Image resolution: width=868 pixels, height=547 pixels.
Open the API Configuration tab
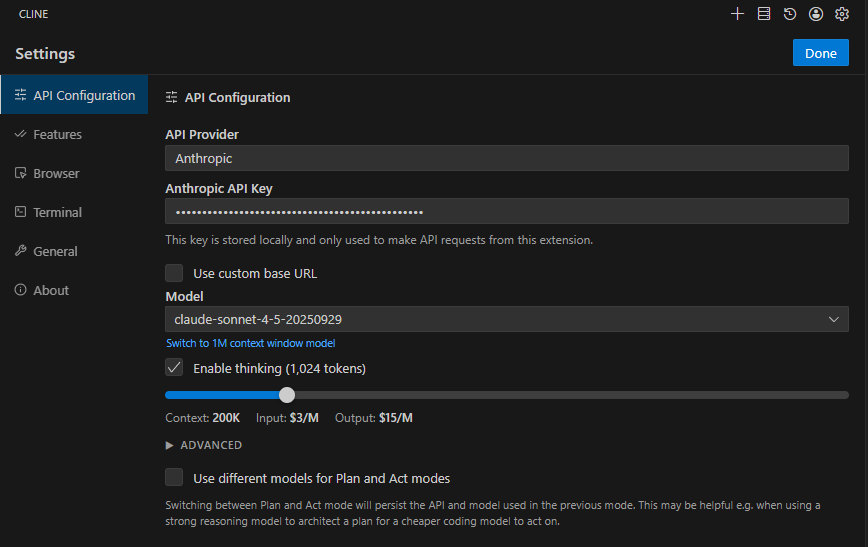click(74, 95)
